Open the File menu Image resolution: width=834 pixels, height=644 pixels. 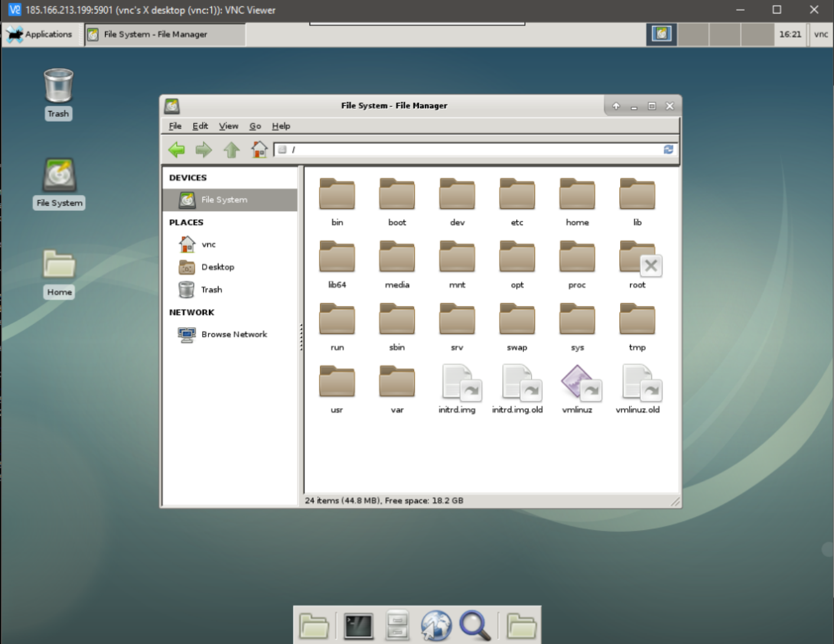point(175,126)
